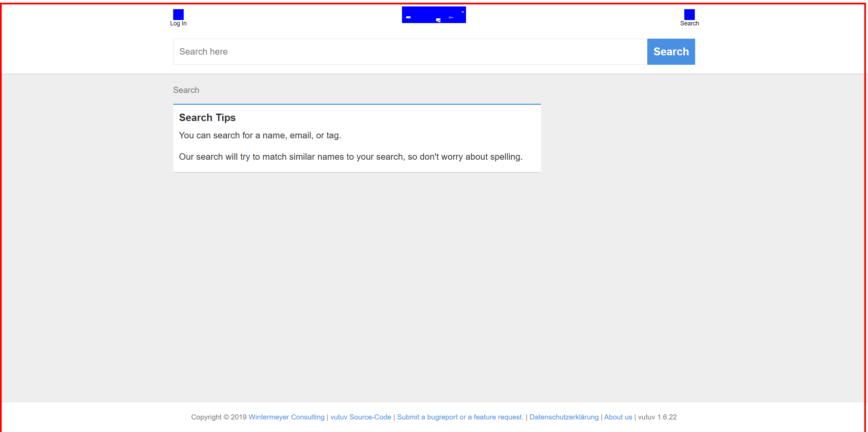
Task: Focus the 'Search here' input field
Action: pyautogui.click(x=410, y=52)
